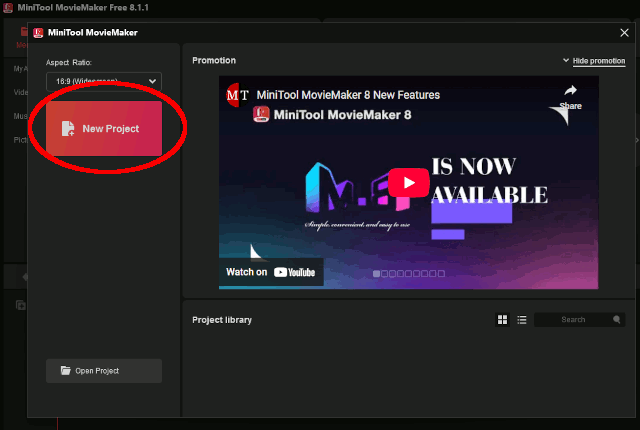640x430 pixels.
Task: Switch project library to grid view
Action: 502,320
